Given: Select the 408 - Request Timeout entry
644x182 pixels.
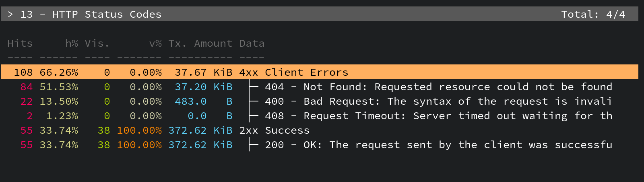Looking at the screenshot, I should [438, 116].
